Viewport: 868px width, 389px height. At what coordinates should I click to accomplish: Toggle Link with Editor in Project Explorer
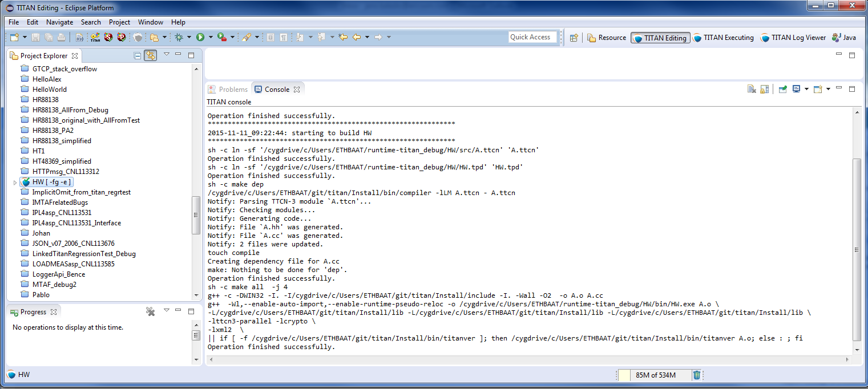[151, 55]
